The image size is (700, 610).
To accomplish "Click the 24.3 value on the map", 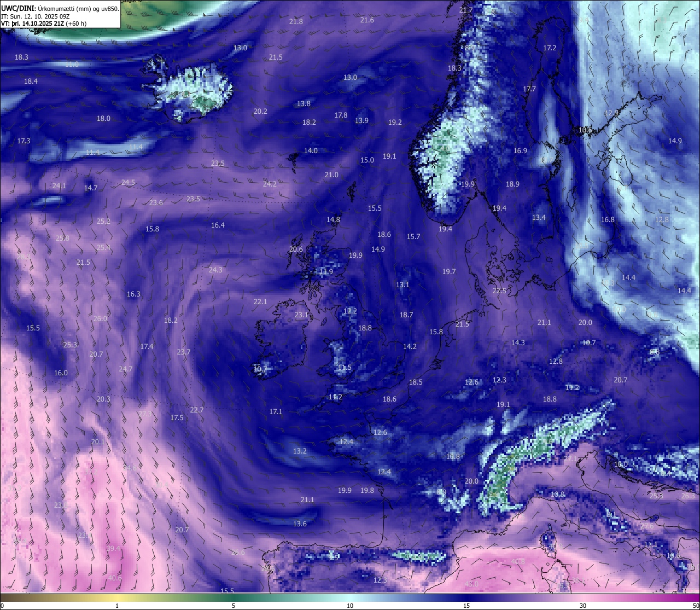I will click(x=215, y=270).
